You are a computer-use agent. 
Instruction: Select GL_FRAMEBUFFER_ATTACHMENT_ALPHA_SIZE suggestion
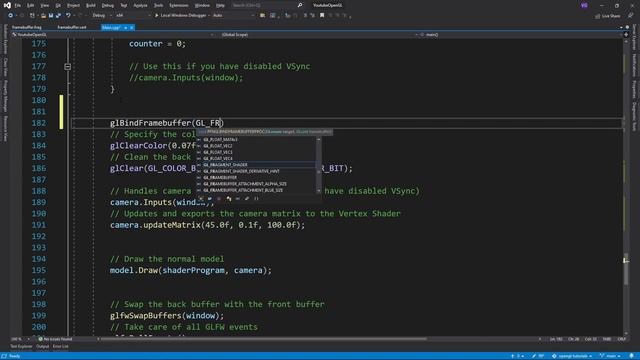(x=245, y=184)
